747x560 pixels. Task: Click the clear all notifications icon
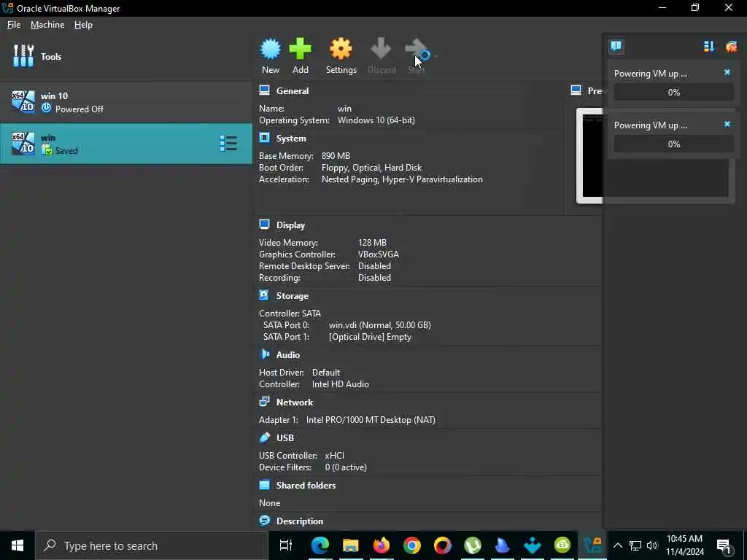pyautogui.click(x=731, y=46)
